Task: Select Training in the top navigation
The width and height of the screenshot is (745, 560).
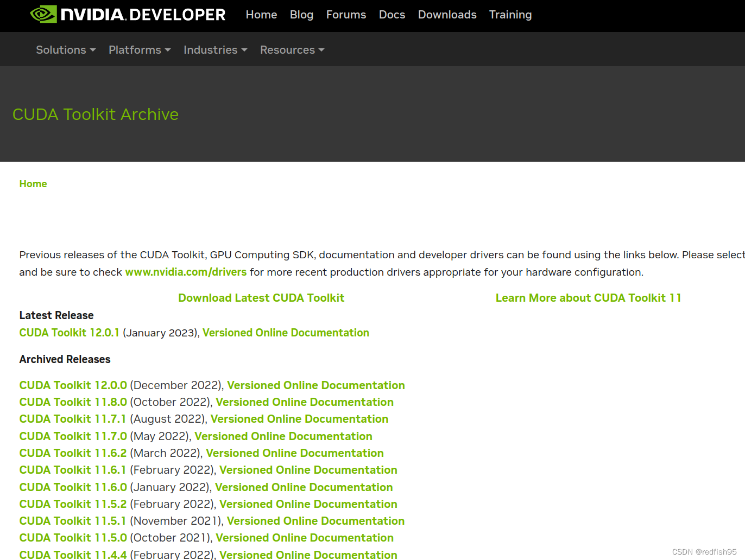Action: (510, 15)
